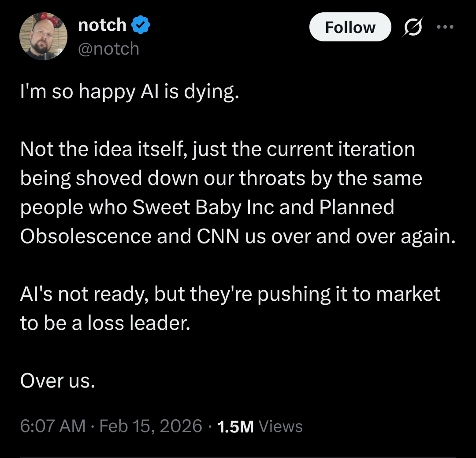476x458 pixels.
Task: Click the 6:07 AM timestamp
Action: click(x=53, y=426)
